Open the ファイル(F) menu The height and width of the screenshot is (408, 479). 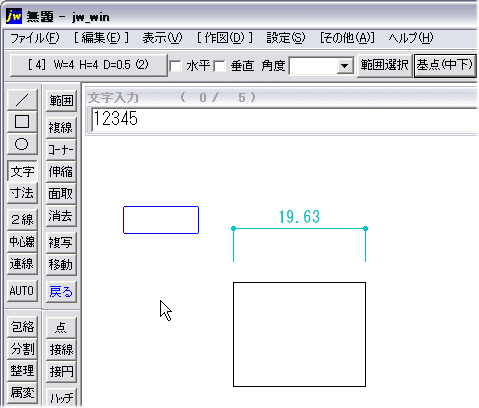pyautogui.click(x=35, y=38)
